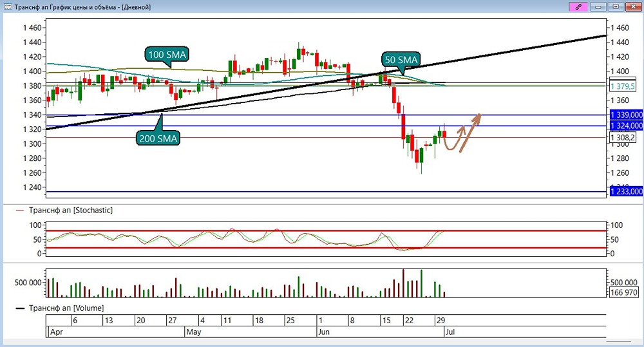Click the 1 339,000 horizontal level price tag
This screenshot has height=347, width=644.
point(627,115)
